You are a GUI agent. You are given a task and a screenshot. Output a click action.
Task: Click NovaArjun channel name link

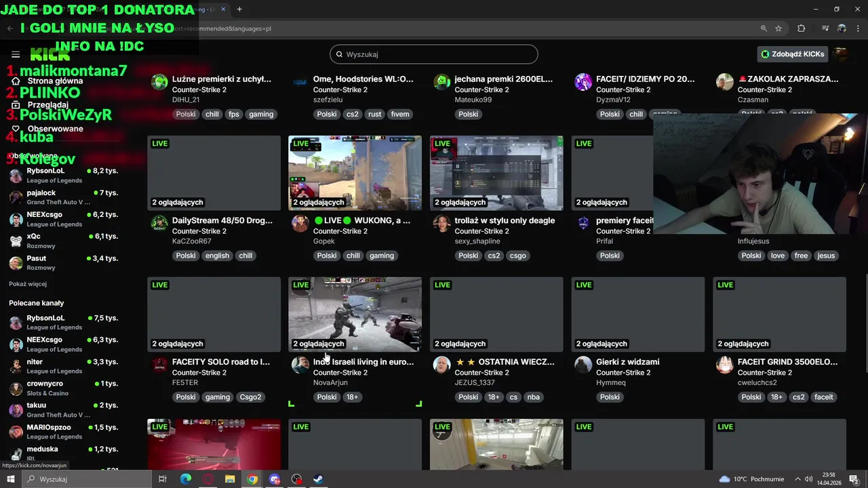[x=330, y=382]
